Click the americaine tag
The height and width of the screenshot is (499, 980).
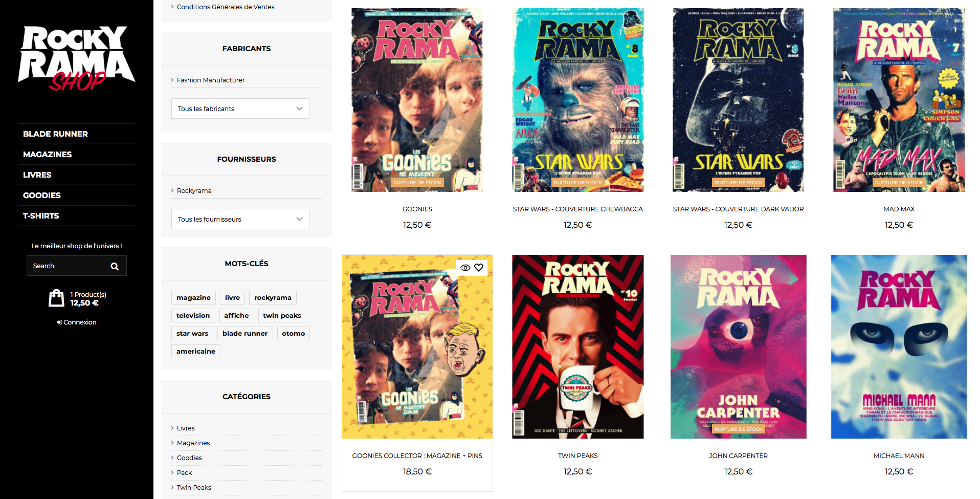pyautogui.click(x=196, y=351)
